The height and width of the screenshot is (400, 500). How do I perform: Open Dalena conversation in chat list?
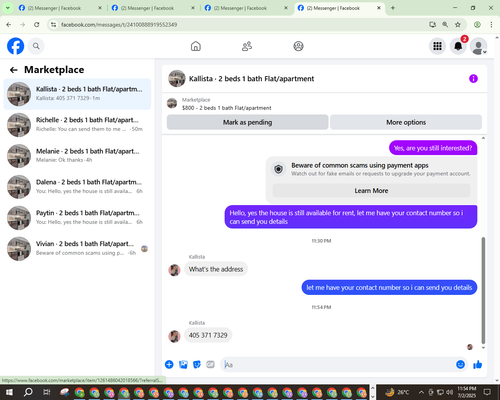77,187
